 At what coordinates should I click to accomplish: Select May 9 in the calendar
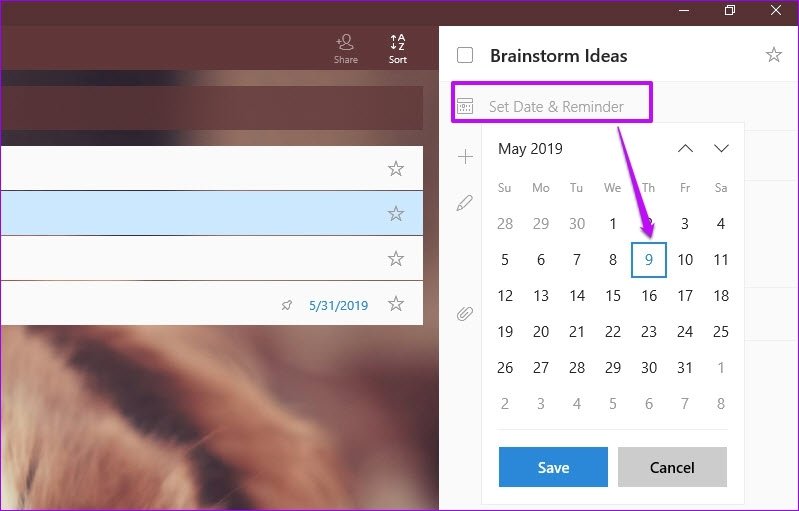click(649, 260)
